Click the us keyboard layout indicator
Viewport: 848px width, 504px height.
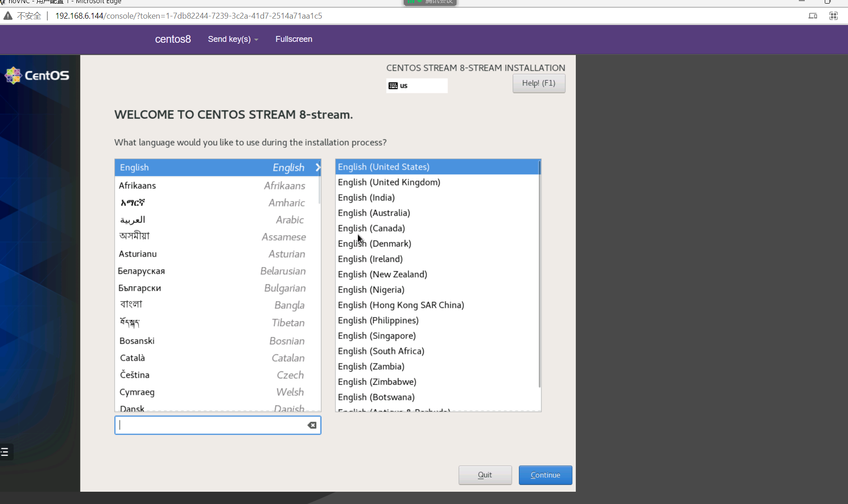pos(417,86)
